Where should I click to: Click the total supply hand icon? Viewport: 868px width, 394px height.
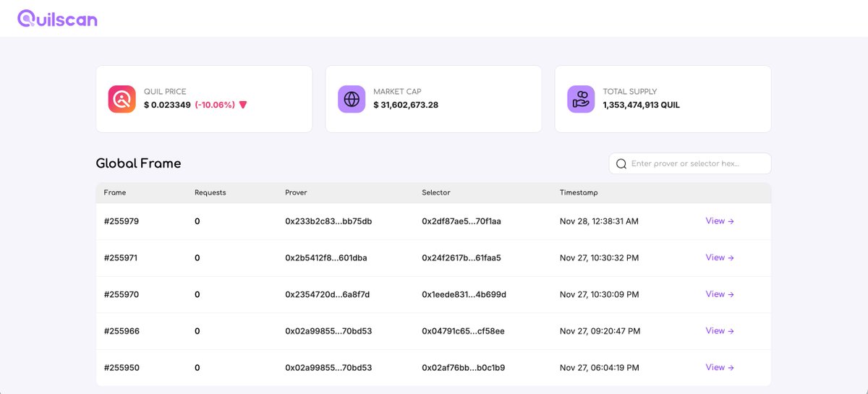[581, 99]
